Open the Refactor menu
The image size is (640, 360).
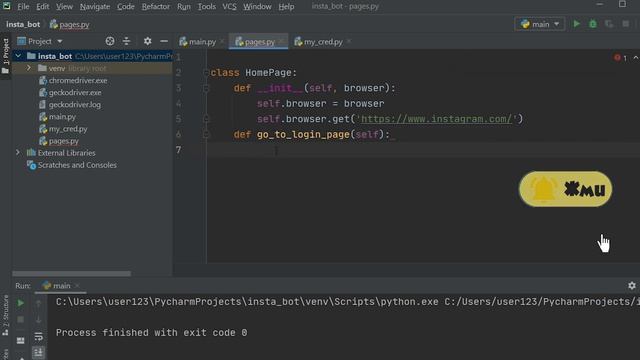156,7
